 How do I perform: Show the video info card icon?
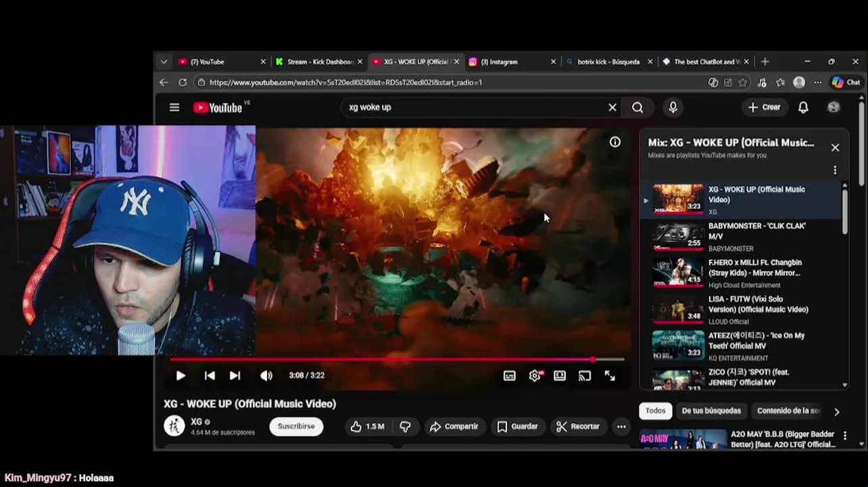(614, 142)
